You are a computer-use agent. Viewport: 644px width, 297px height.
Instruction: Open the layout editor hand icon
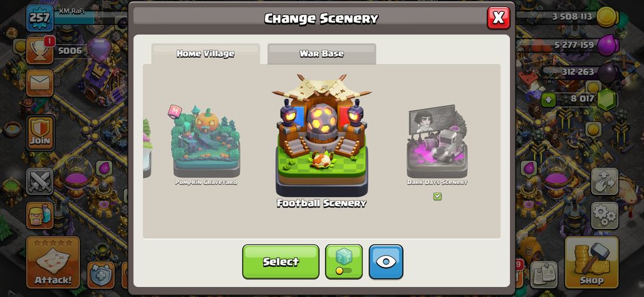tap(605, 181)
